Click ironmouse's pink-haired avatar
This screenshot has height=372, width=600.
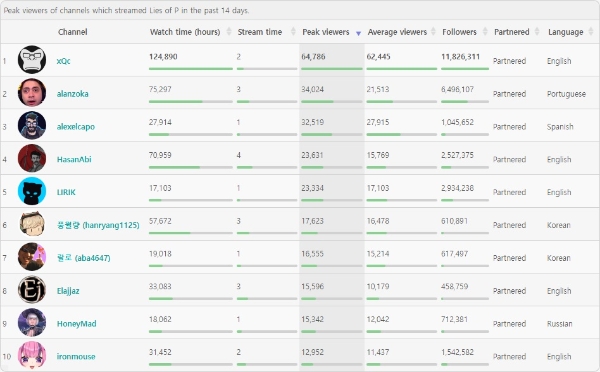click(x=32, y=356)
